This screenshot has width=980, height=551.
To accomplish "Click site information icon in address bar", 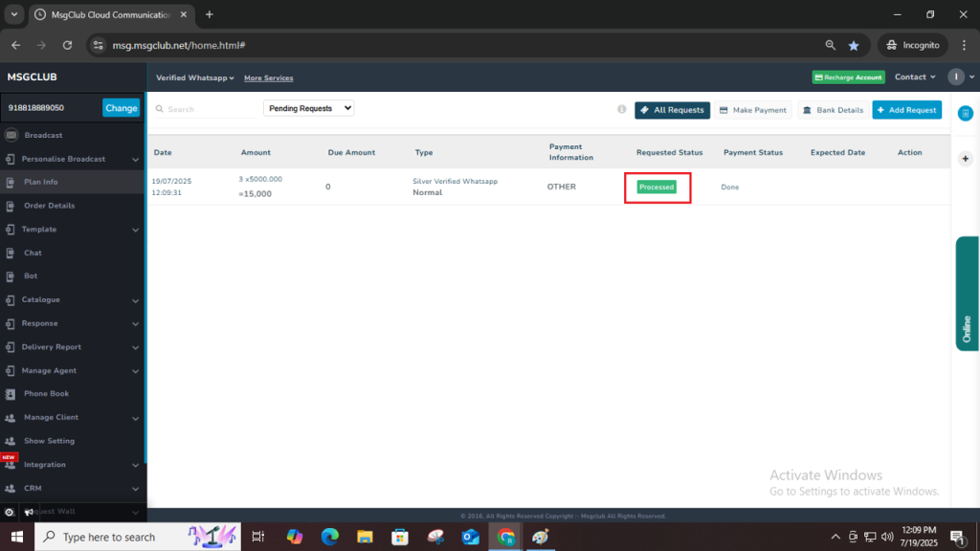I will pyautogui.click(x=99, y=45).
